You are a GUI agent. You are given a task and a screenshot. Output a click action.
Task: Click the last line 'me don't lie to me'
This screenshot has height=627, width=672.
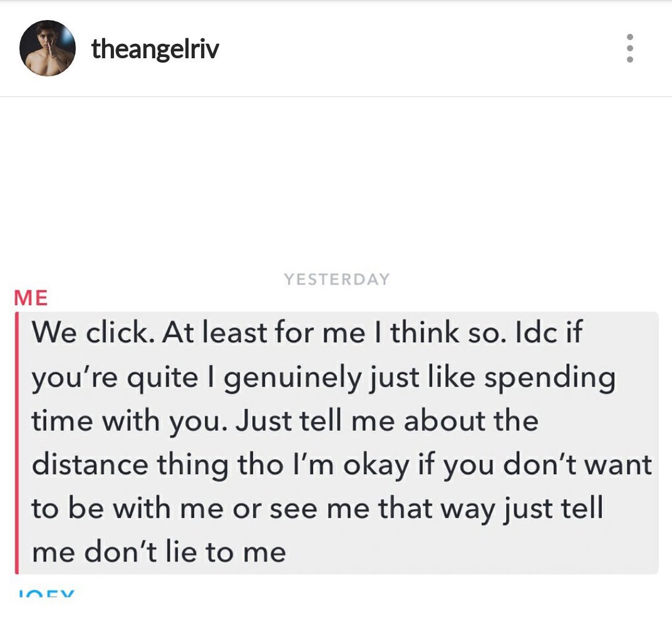[x=158, y=552]
